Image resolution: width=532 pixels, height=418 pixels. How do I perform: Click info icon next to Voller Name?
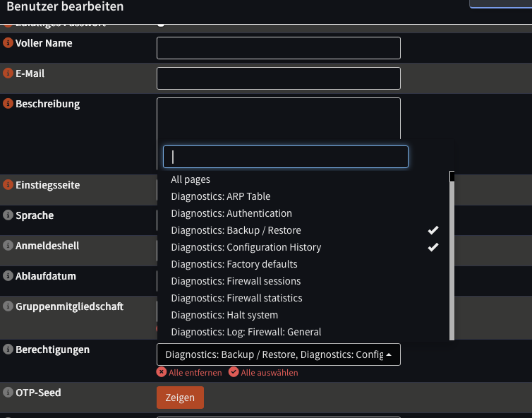[x=8, y=43]
